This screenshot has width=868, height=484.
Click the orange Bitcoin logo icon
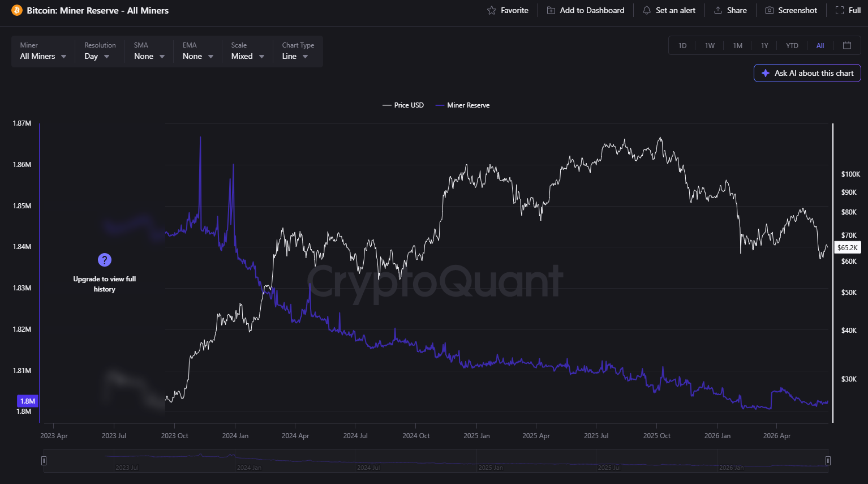coord(17,10)
